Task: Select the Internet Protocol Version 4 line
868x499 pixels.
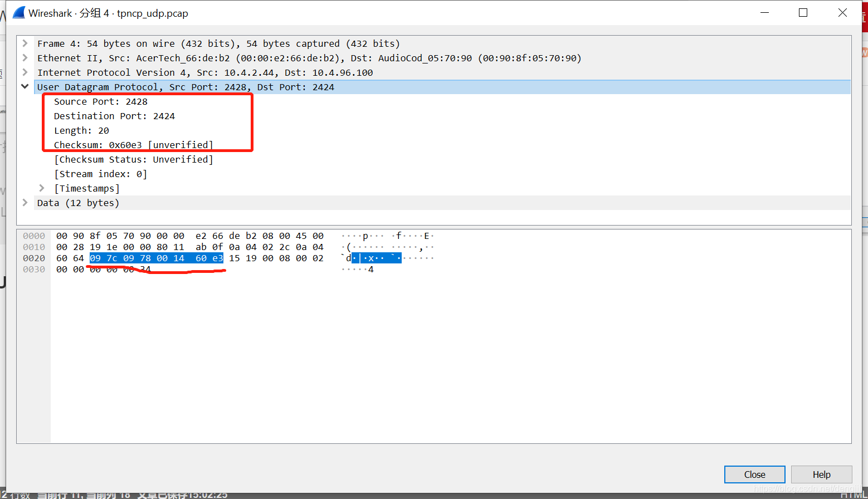Action: [205, 72]
